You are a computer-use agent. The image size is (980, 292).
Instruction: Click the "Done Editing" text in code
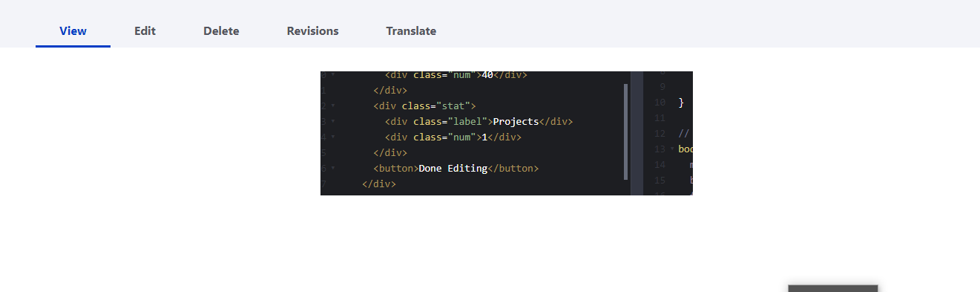[x=453, y=169]
